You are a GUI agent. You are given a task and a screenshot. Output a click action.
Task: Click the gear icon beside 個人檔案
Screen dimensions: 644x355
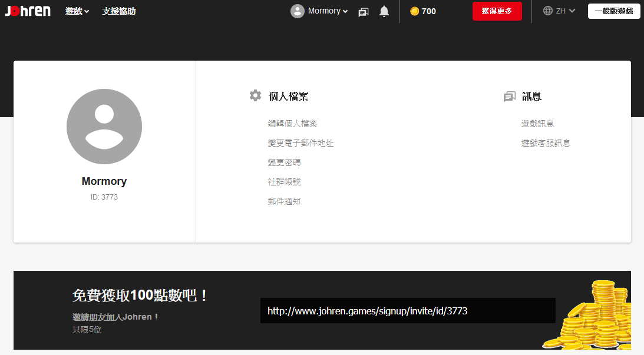click(x=256, y=95)
